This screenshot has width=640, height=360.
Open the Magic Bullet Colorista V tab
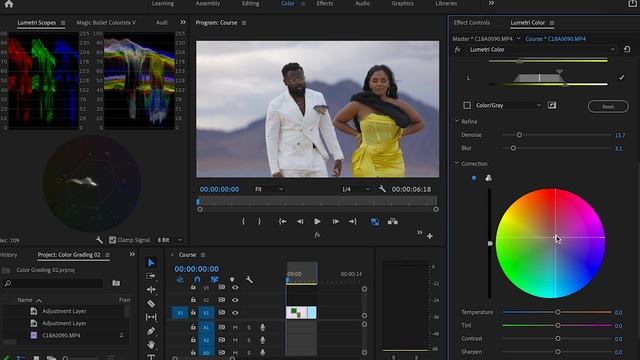(x=106, y=22)
